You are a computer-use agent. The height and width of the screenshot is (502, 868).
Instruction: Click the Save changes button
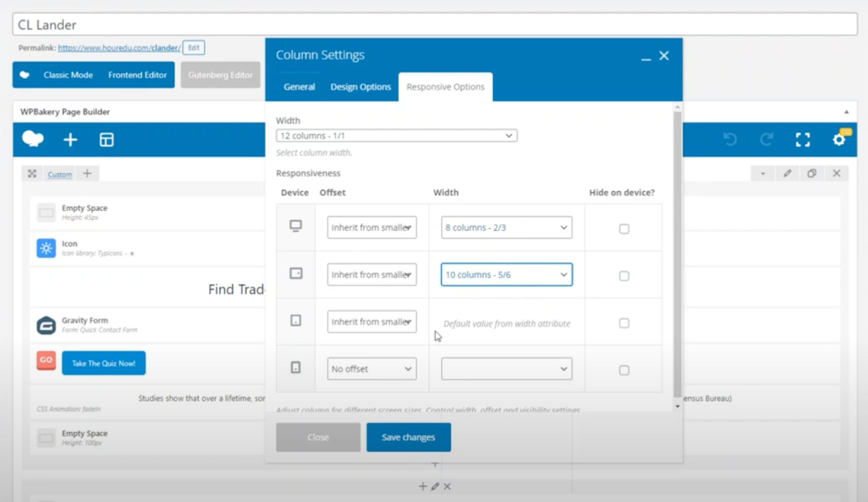tap(408, 437)
